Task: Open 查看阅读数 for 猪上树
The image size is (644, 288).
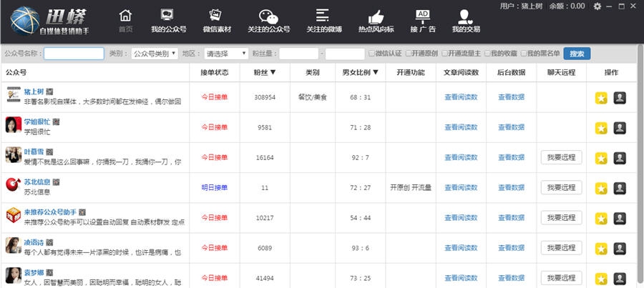Action: [461, 97]
